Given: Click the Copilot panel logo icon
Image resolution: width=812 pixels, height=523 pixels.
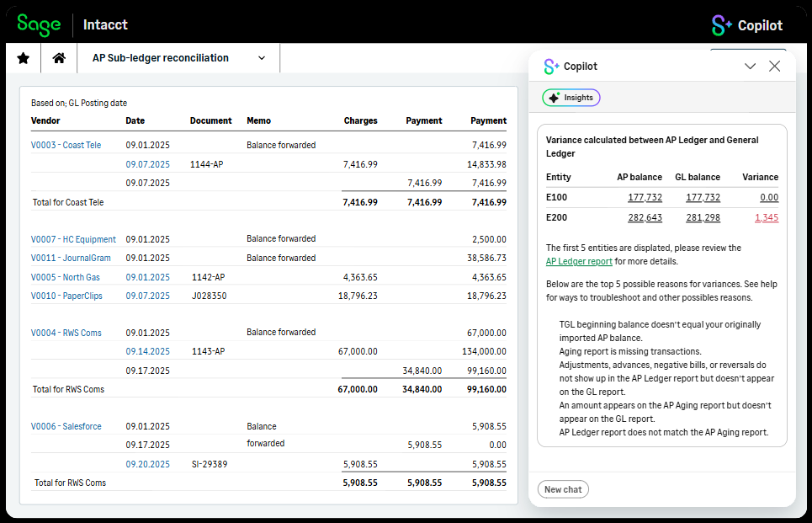Looking at the screenshot, I should (x=551, y=67).
